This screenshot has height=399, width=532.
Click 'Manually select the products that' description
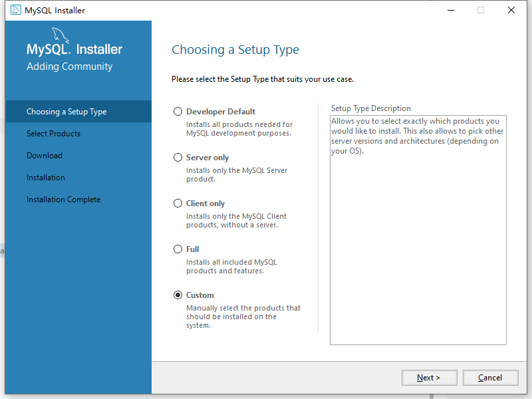[x=243, y=317]
